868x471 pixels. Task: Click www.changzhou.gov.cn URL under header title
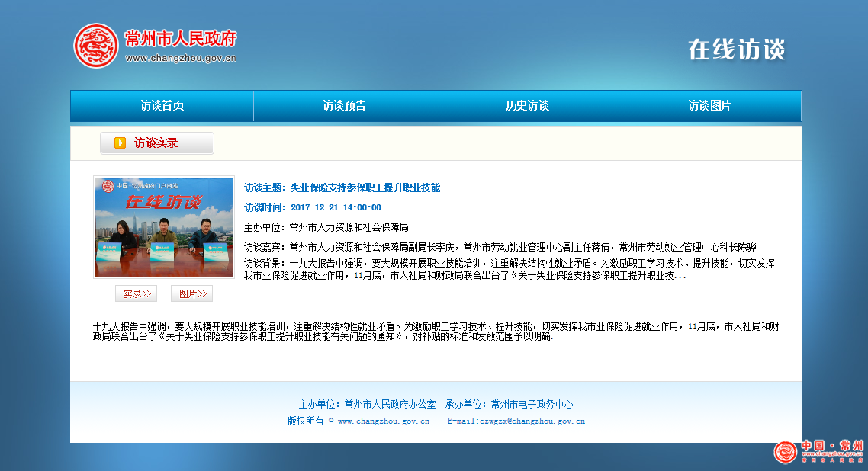point(181,58)
